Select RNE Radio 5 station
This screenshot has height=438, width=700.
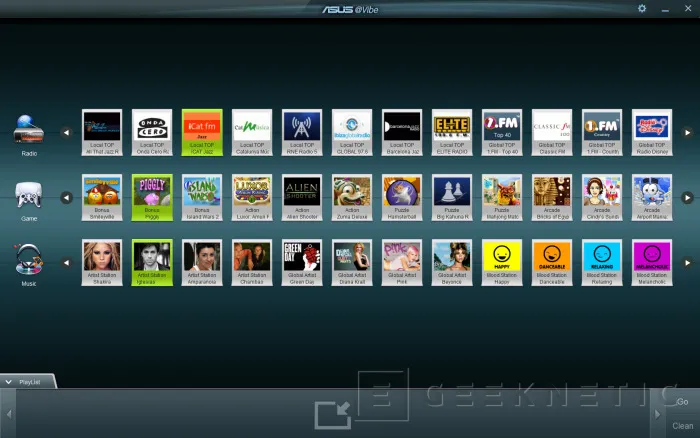click(302, 133)
